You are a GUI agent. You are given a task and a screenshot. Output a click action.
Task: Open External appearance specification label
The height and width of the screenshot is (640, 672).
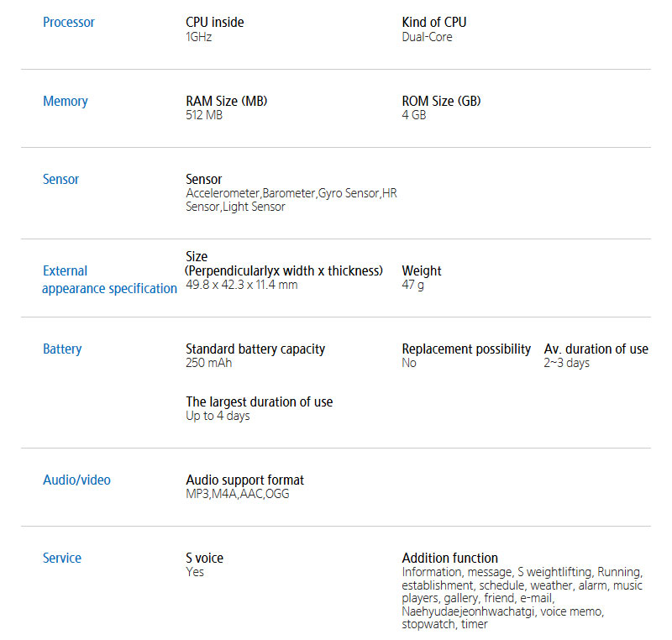point(109,280)
